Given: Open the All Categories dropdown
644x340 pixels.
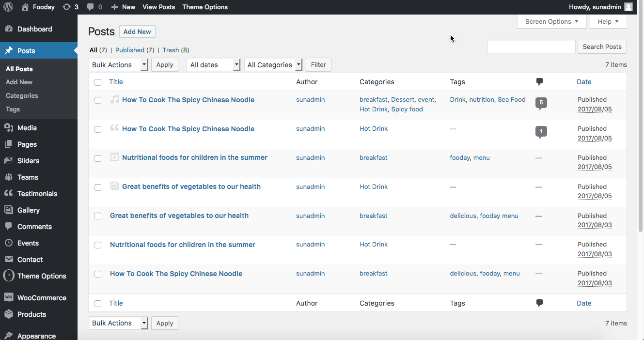Looking at the screenshot, I should (273, 65).
